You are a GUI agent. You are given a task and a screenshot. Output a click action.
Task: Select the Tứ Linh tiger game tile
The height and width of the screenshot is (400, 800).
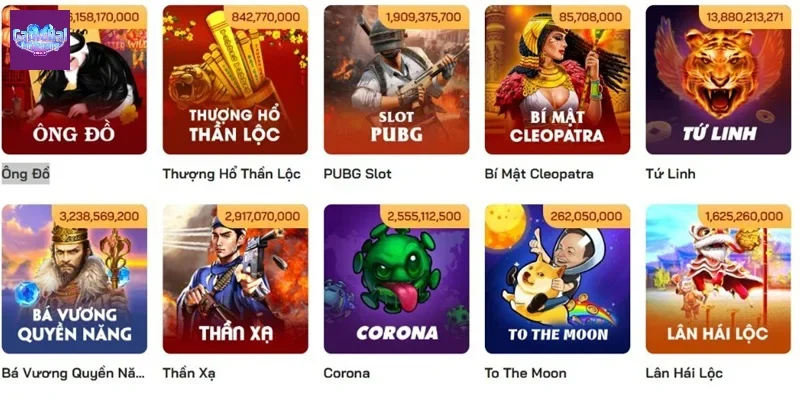(718, 80)
